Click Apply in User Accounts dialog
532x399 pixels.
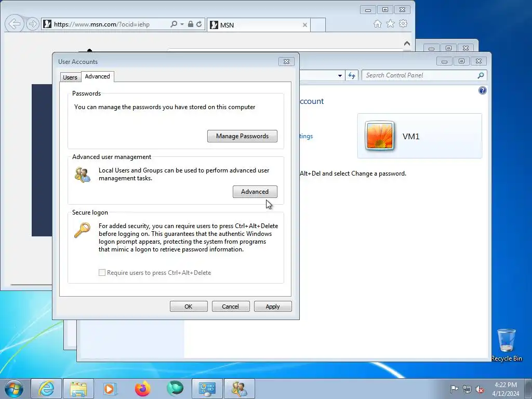273,307
